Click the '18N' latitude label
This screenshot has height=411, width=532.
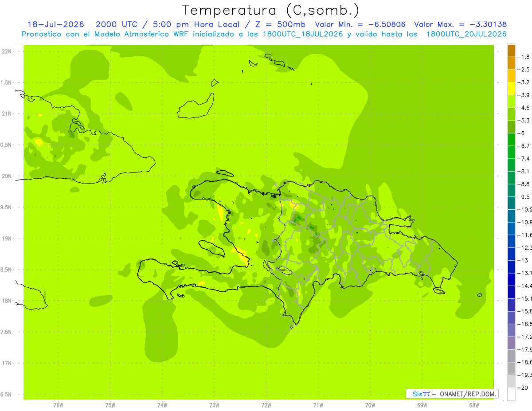[x=7, y=301]
